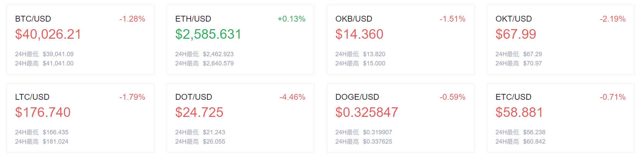Click the -2.19% OKT change percentage
The width and height of the screenshot is (644, 157).
613,19
